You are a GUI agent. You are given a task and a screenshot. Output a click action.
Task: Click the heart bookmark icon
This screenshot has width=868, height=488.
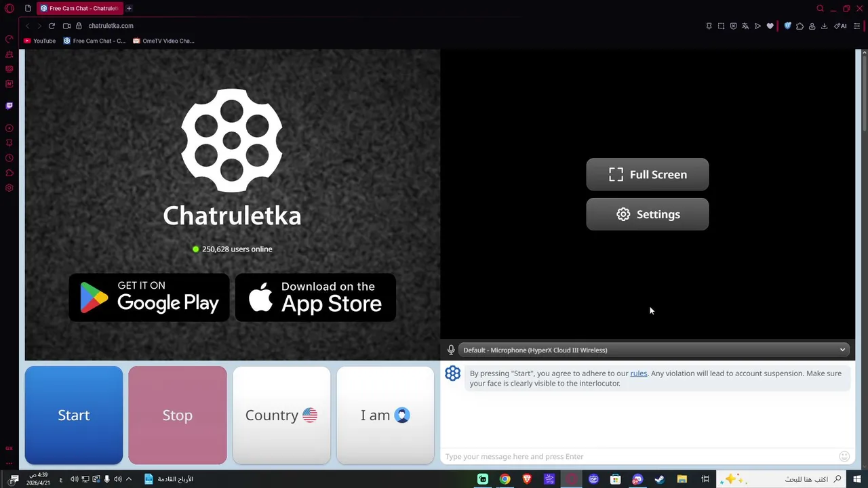[x=770, y=26]
